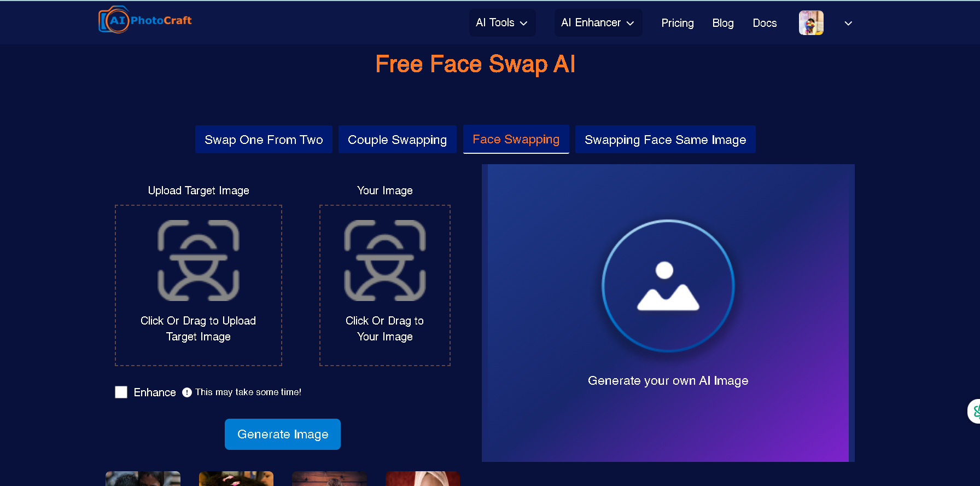Image resolution: width=980 pixels, height=486 pixels.
Task: Click the image placeholder circle icon
Action: pos(668,286)
